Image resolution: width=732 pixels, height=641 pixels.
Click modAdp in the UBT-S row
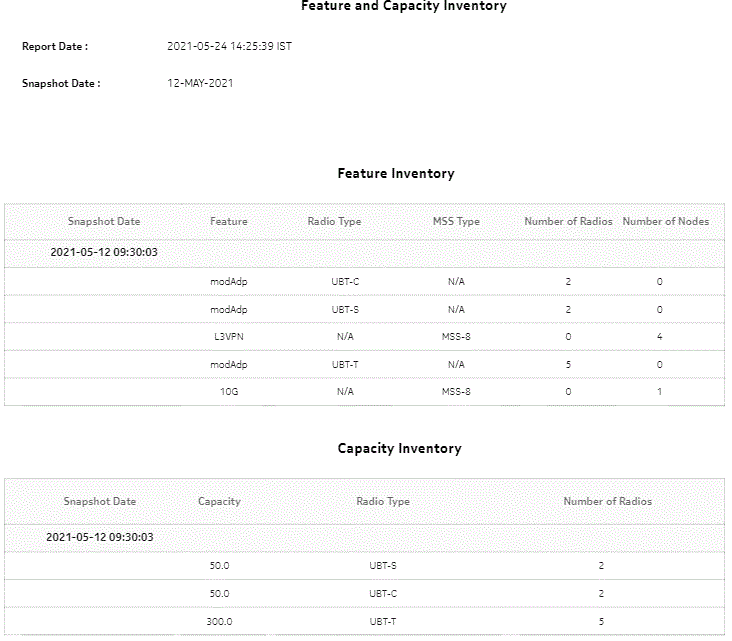229,310
